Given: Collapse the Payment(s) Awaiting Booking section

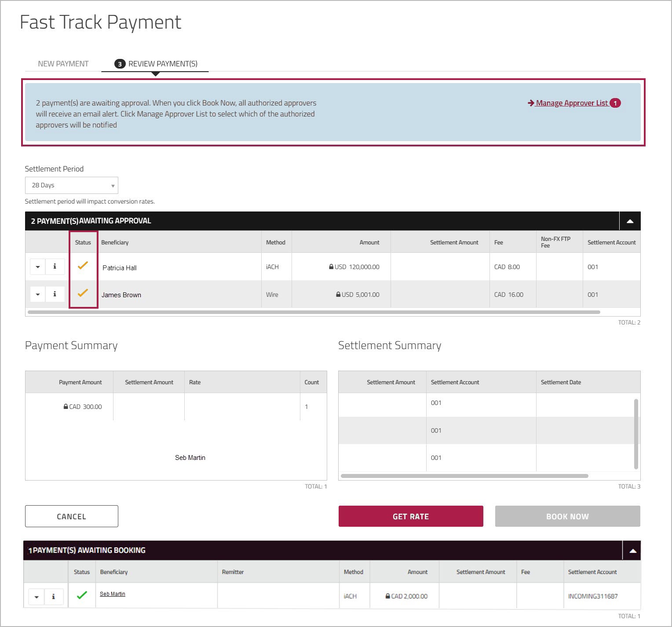Looking at the screenshot, I should 632,550.
